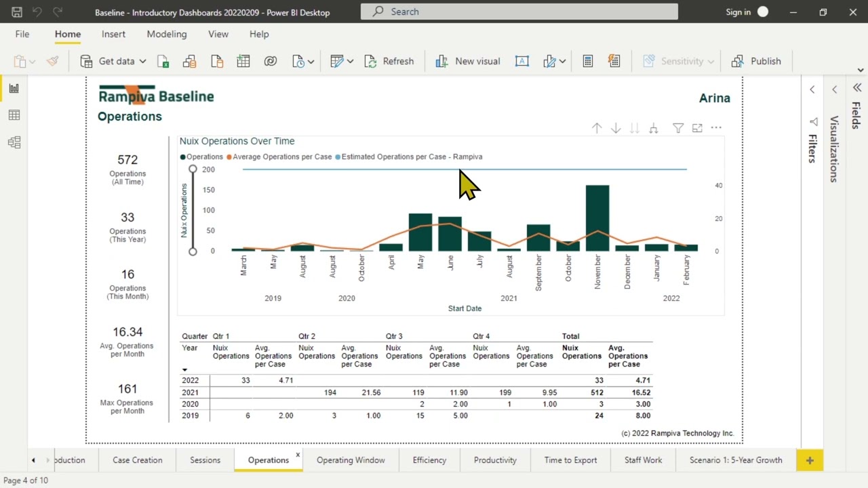This screenshot has width=868, height=488.
Task: Turn on drill down mode arrow
Action: click(616, 128)
